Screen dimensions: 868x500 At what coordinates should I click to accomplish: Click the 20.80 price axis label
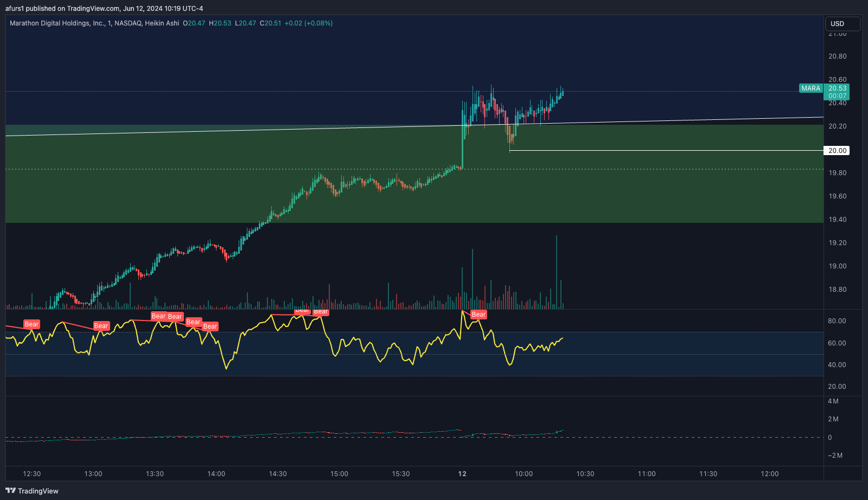tap(837, 56)
